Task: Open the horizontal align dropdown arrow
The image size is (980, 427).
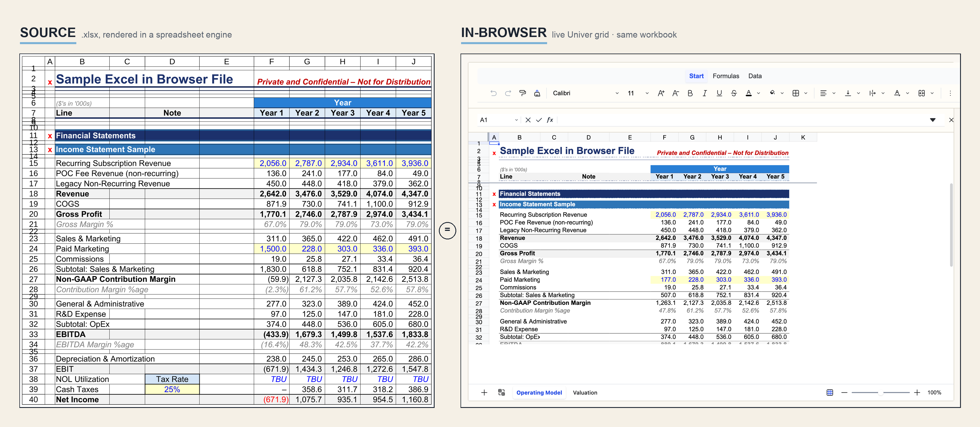Action: (834, 93)
